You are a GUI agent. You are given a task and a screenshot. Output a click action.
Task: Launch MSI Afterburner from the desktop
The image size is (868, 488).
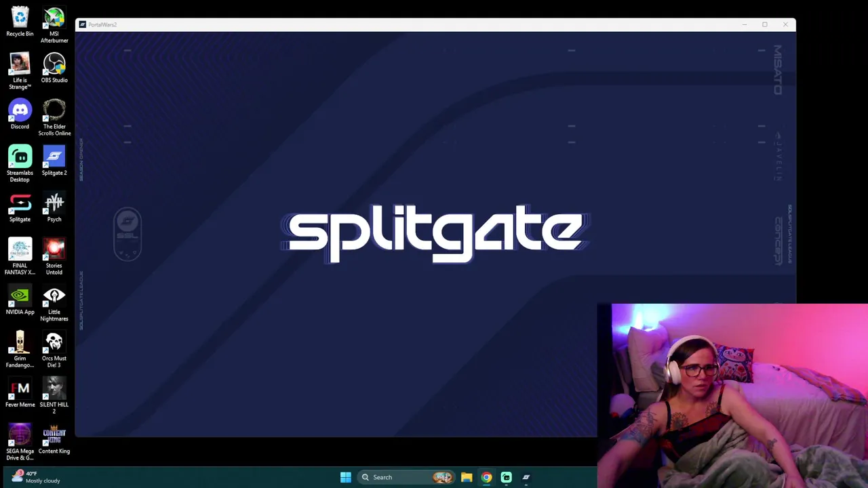coord(54,26)
